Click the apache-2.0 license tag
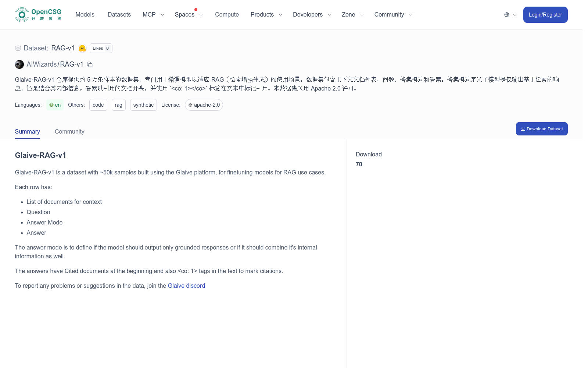The height and width of the screenshot is (368, 588). click(204, 105)
